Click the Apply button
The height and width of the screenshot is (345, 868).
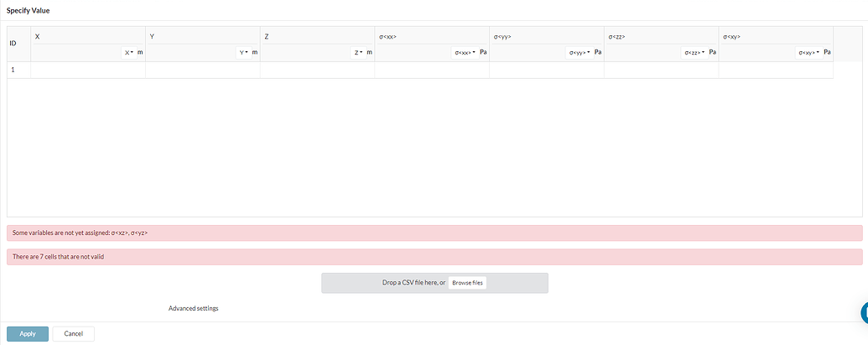pyautogui.click(x=28, y=334)
